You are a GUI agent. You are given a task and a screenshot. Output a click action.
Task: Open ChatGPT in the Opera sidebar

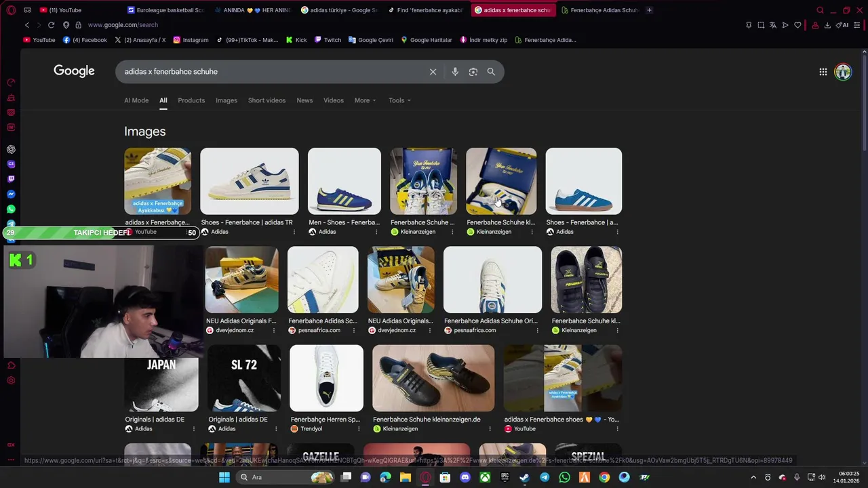point(11,149)
